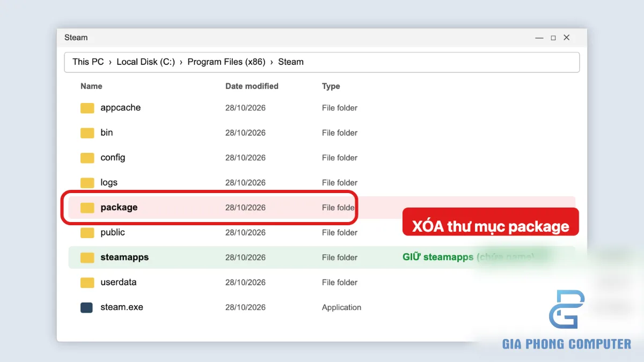Screen dimensions: 644x362
Task: Focus the address bar path field
Action: point(322,62)
